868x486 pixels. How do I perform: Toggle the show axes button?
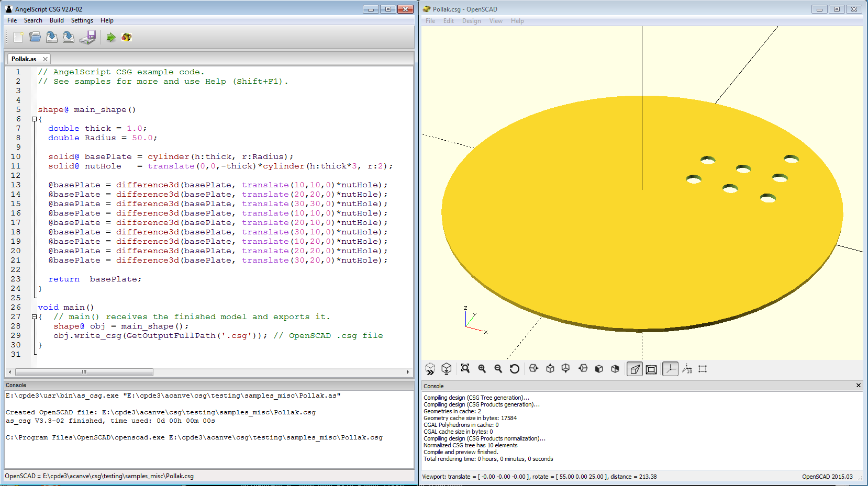670,369
